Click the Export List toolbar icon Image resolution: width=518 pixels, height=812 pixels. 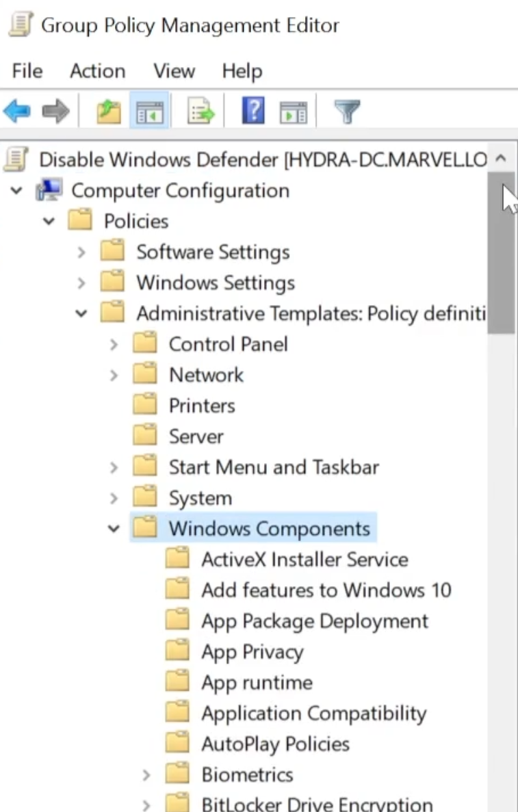[x=201, y=111]
